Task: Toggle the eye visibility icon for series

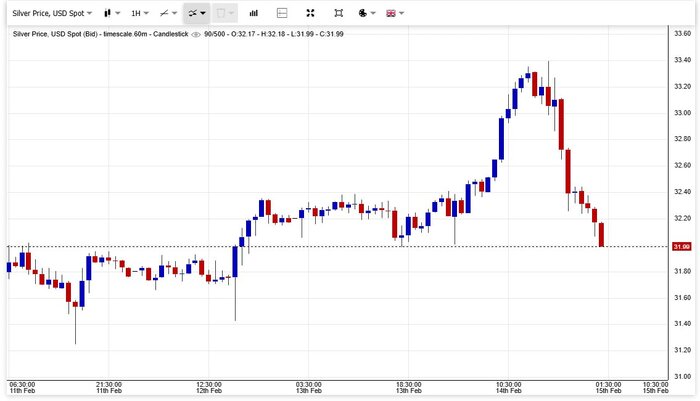Action: coord(196,34)
